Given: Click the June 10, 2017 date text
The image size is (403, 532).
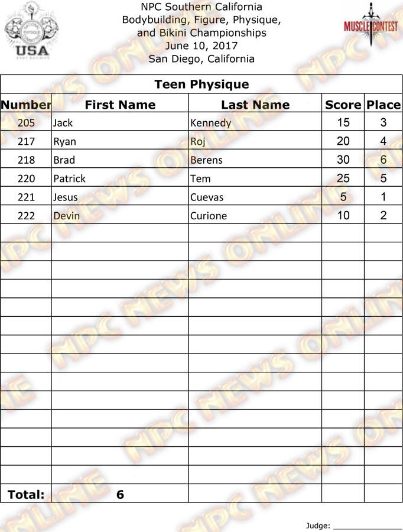Looking at the screenshot, I should (x=201, y=46).
